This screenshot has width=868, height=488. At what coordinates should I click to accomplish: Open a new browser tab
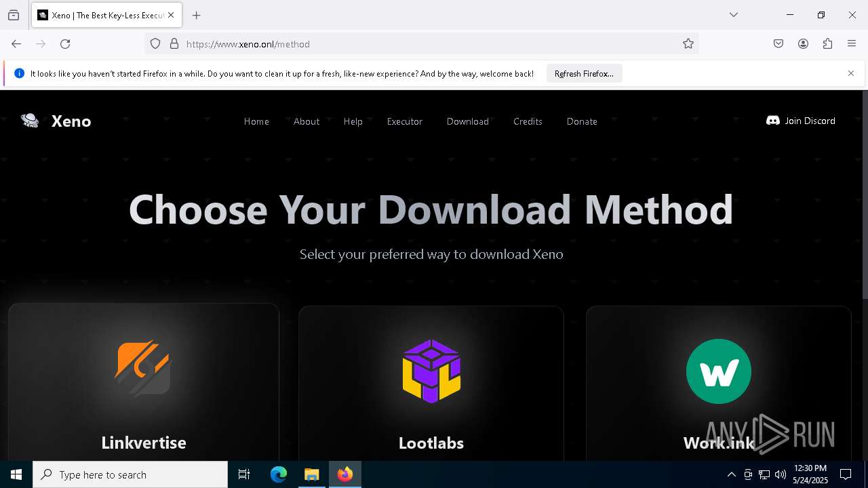pyautogui.click(x=197, y=15)
